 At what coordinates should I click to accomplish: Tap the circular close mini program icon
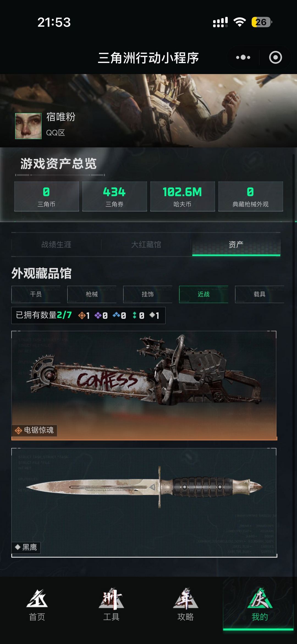[275, 57]
